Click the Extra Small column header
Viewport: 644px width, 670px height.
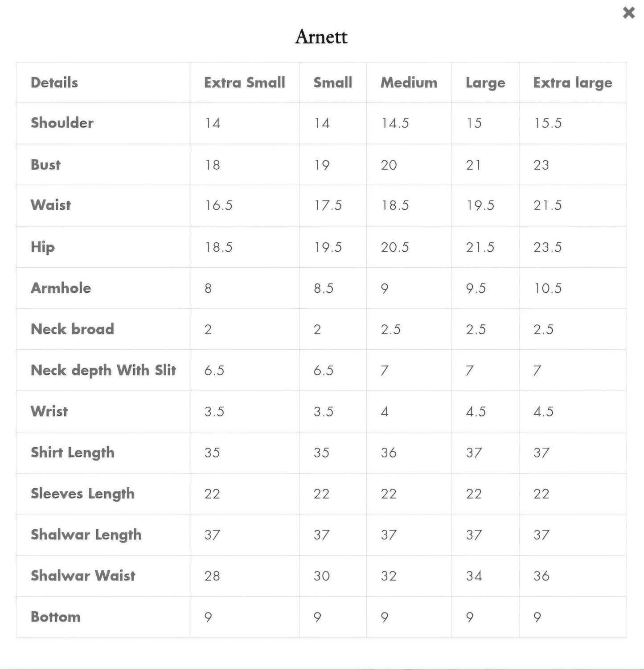click(x=244, y=83)
